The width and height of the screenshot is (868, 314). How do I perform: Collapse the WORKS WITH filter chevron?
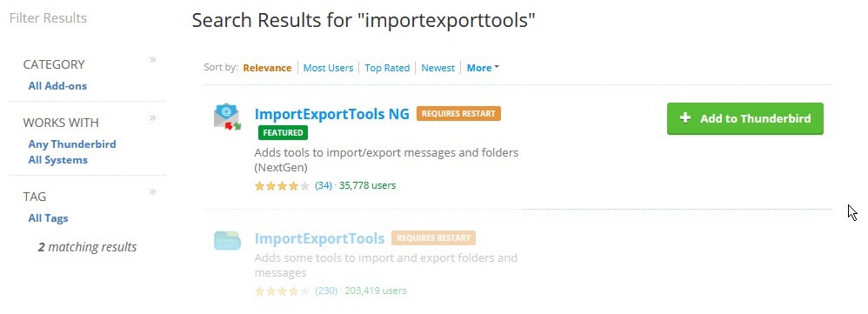coord(152,118)
